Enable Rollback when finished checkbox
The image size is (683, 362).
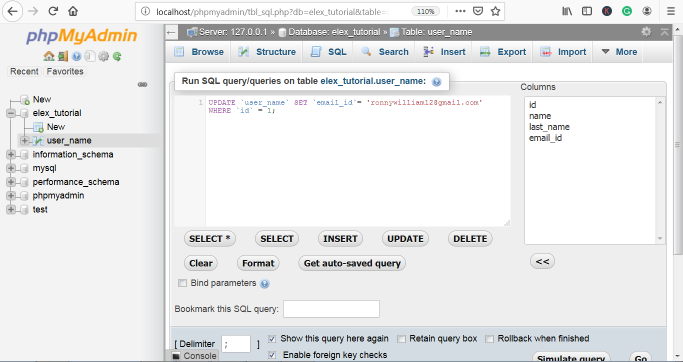pos(490,338)
